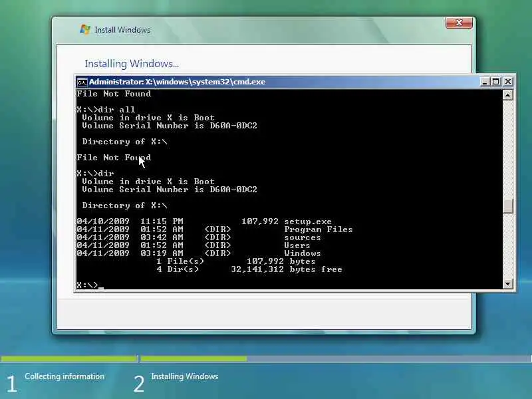Click step 1 'Collecting information' label
This screenshot has width=532, height=399.
65,376
